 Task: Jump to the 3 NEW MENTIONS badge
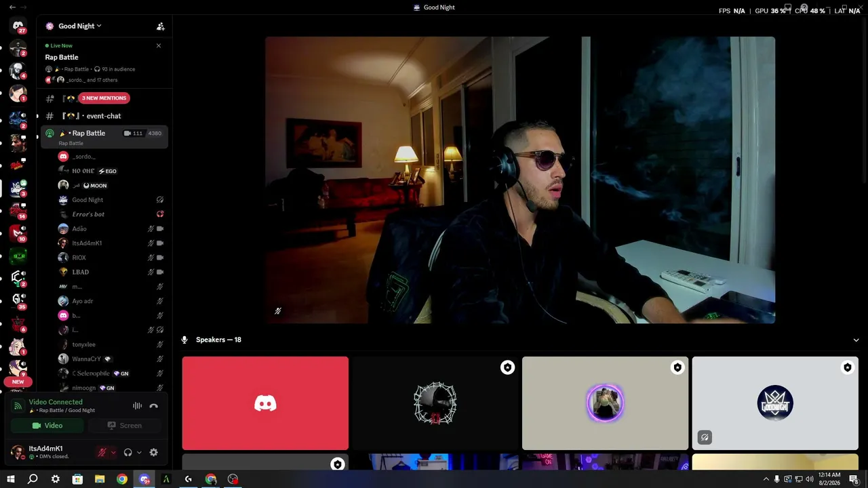pos(104,98)
